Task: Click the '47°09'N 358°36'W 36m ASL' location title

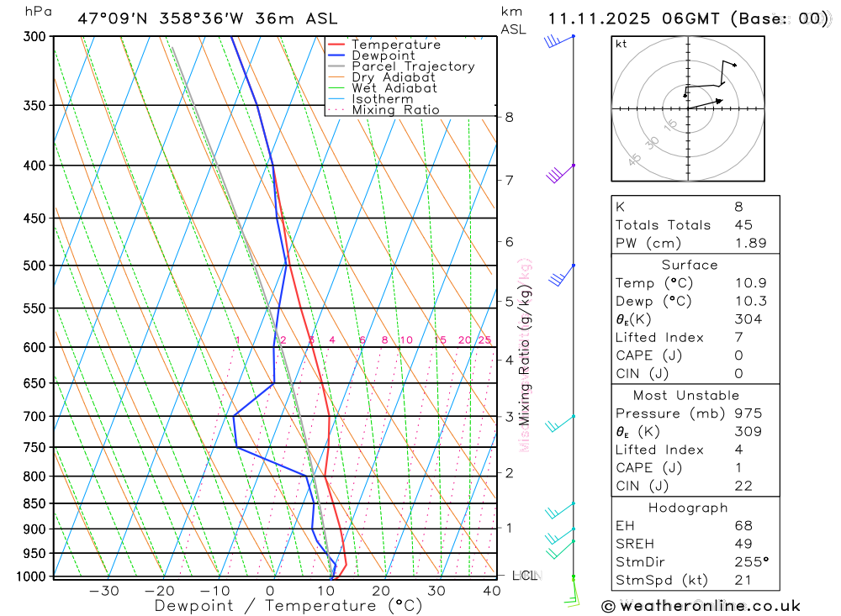Action: pyautogui.click(x=208, y=18)
